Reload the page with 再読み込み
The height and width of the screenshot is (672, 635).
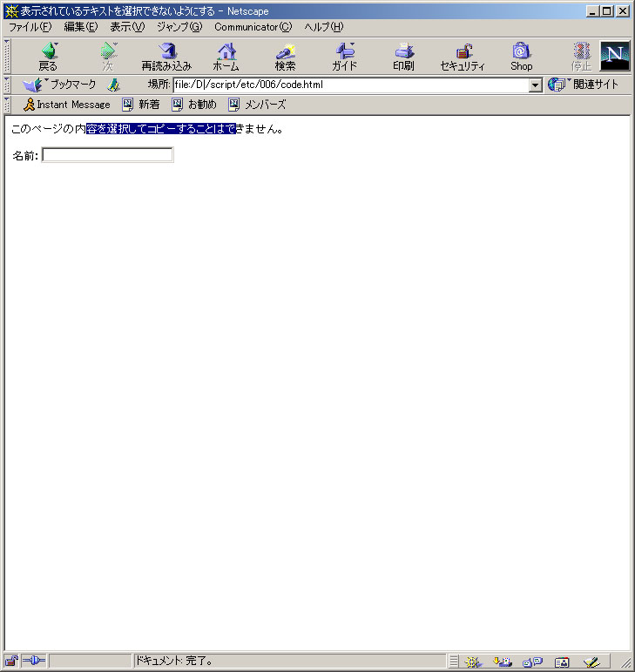point(166,57)
